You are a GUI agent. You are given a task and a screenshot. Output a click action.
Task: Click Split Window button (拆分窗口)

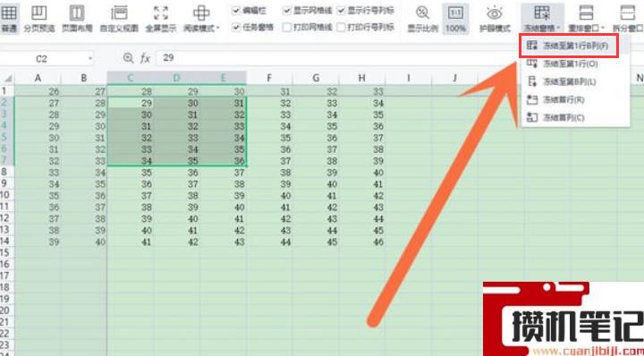628,18
